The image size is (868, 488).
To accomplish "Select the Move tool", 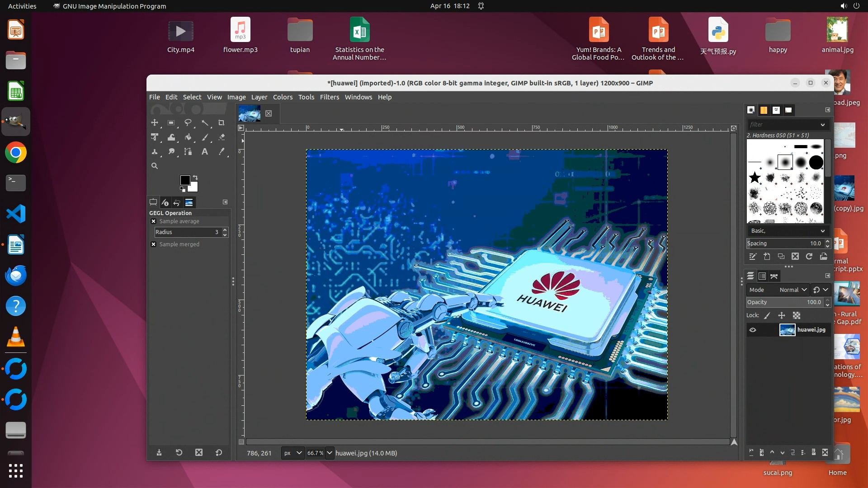I will pyautogui.click(x=155, y=122).
